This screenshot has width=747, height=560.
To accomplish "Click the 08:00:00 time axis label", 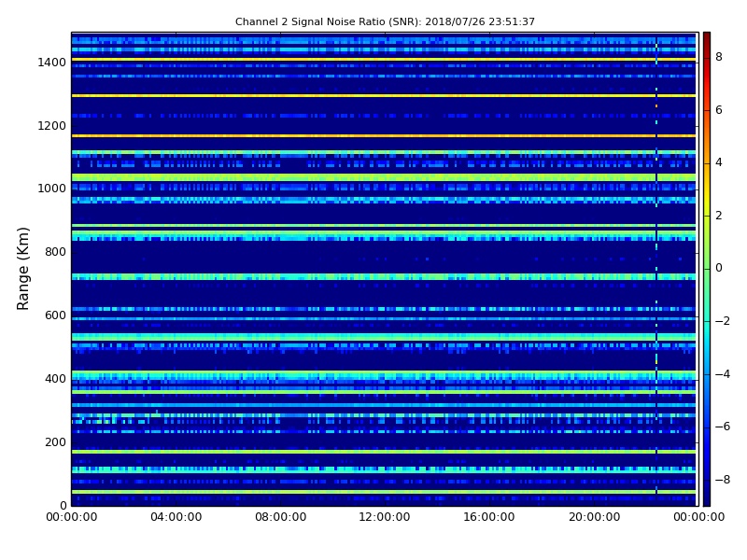I will (x=281, y=517).
